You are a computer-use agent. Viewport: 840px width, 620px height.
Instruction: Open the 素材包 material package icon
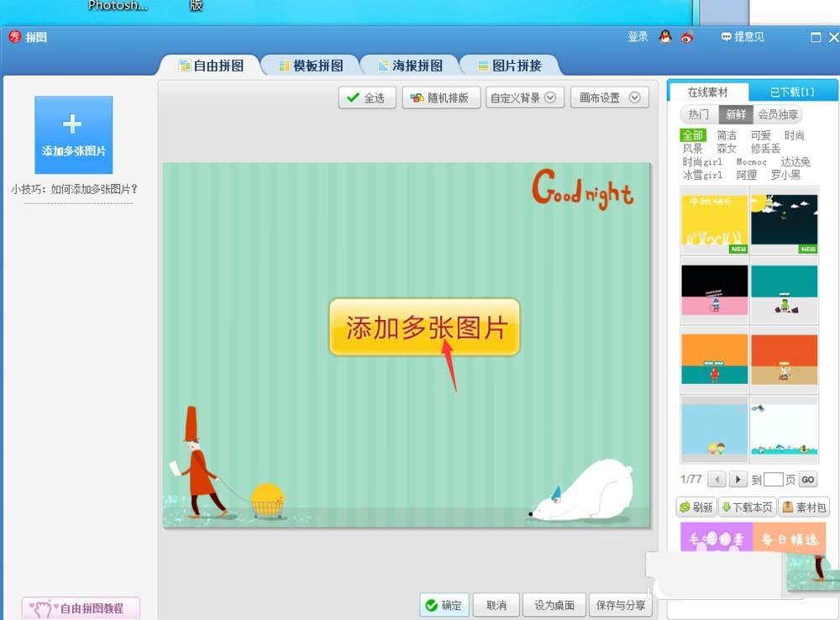(x=787, y=507)
